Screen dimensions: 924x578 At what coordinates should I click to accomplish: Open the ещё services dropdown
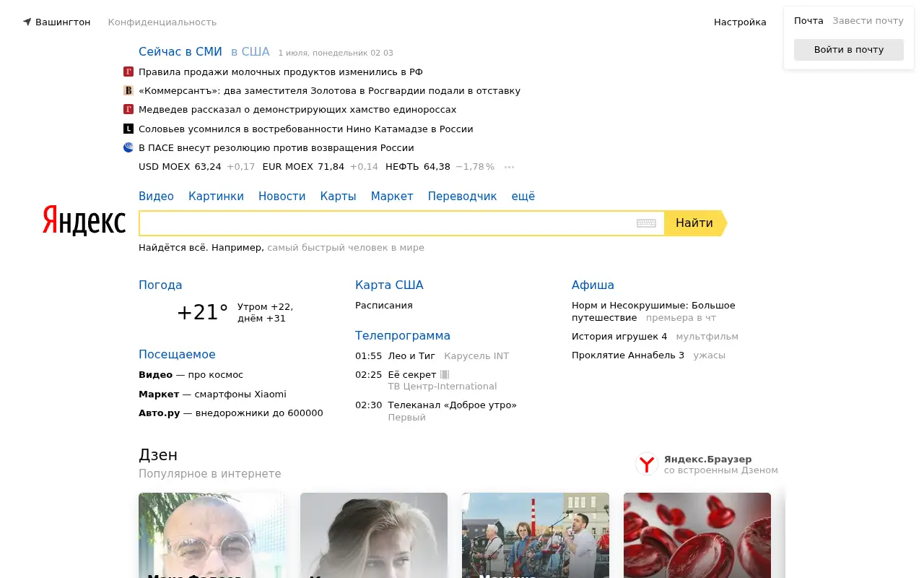[x=523, y=196]
